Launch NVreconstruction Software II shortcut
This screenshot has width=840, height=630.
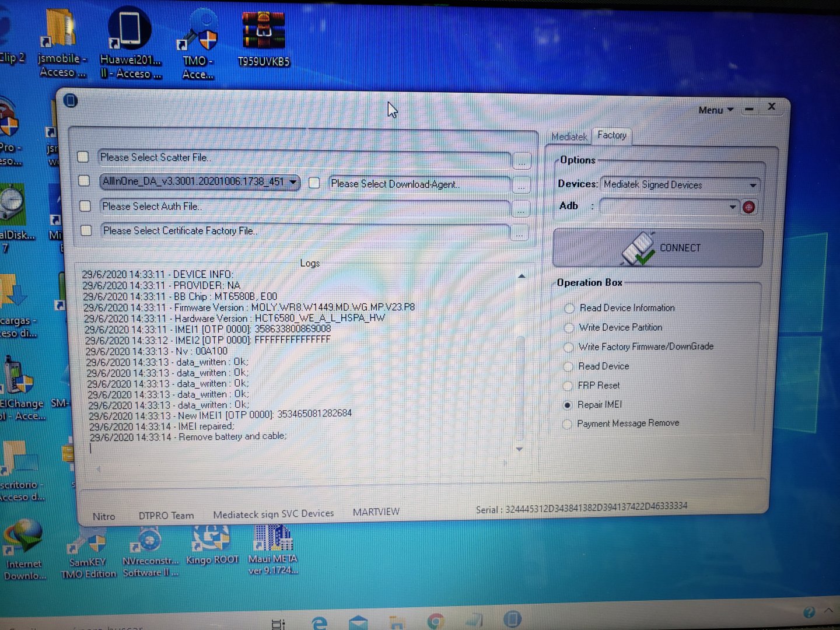[150, 551]
